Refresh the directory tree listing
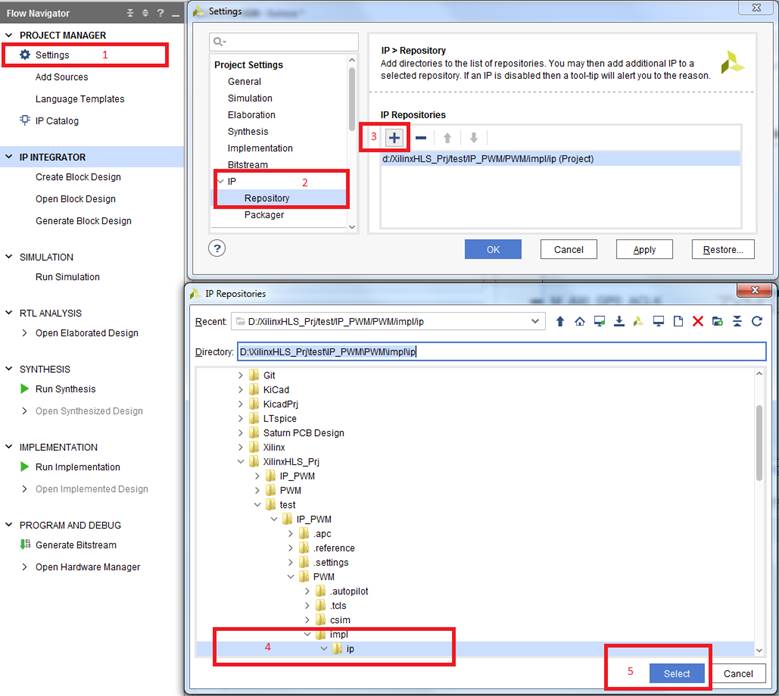779x696 pixels. (x=756, y=321)
